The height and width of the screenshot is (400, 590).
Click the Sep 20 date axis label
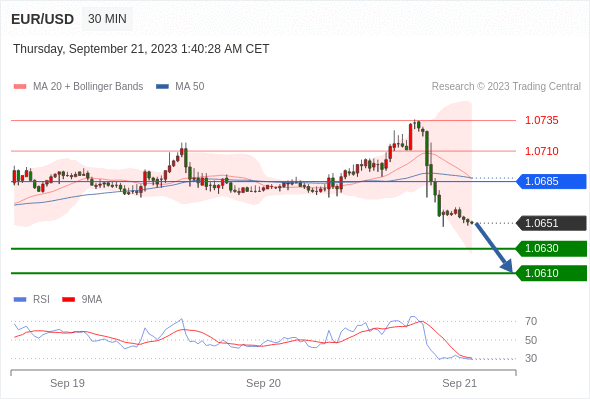click(x=263, y=383)
